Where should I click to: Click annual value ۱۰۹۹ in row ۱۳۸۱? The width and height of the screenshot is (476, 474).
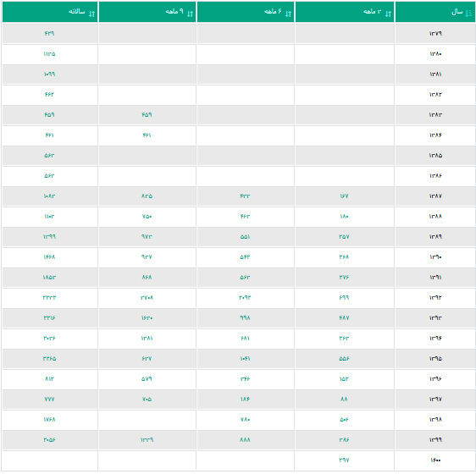tap(49, 74)
